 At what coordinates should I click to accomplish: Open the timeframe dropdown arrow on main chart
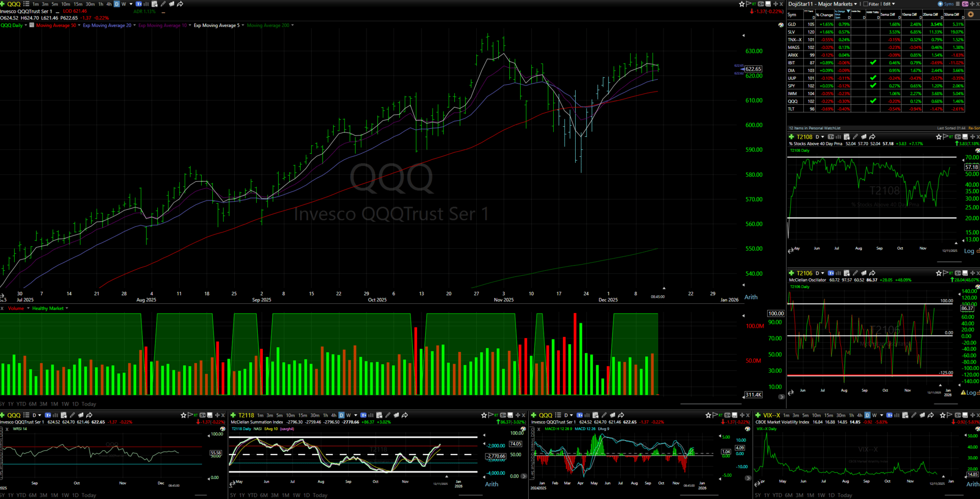[x=131, y=4]
